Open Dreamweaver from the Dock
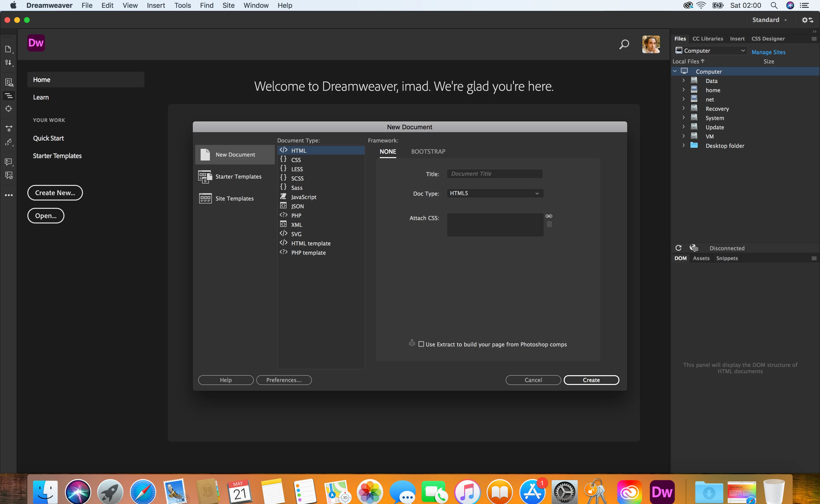The image size is (820, 504). [662, 492]
